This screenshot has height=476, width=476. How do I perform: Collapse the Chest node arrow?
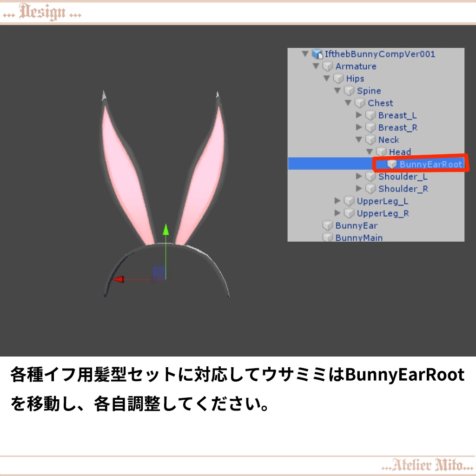(348, 103)
